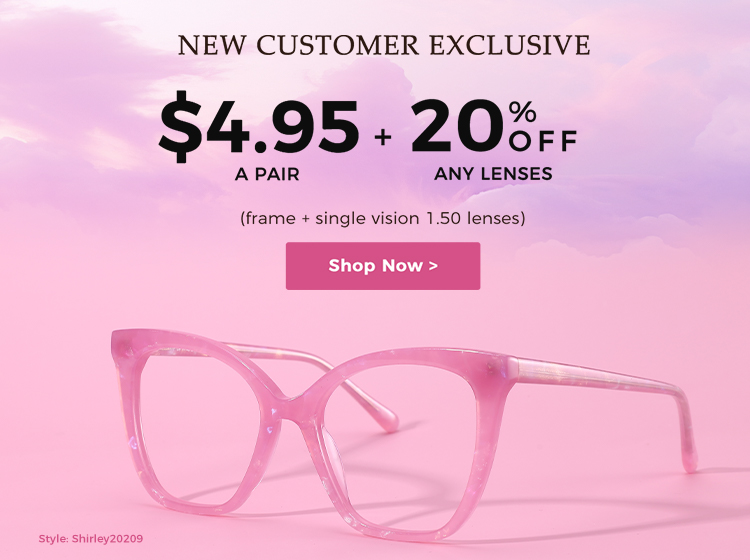The width and height of the screenshot is (750, 560).
Task: Click the plus sign between the offers
Action: [x=383, y=138]
